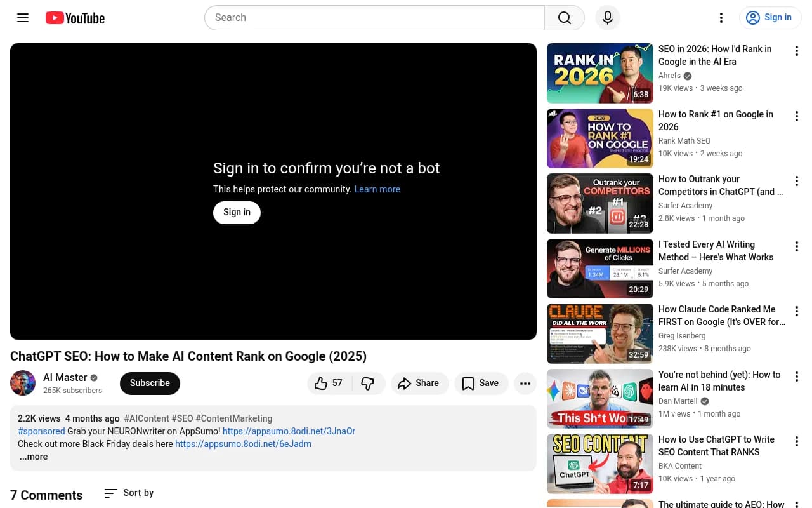
Task: Open Rank Math SEO video thumbnail
Action: (x=599, y=138)
